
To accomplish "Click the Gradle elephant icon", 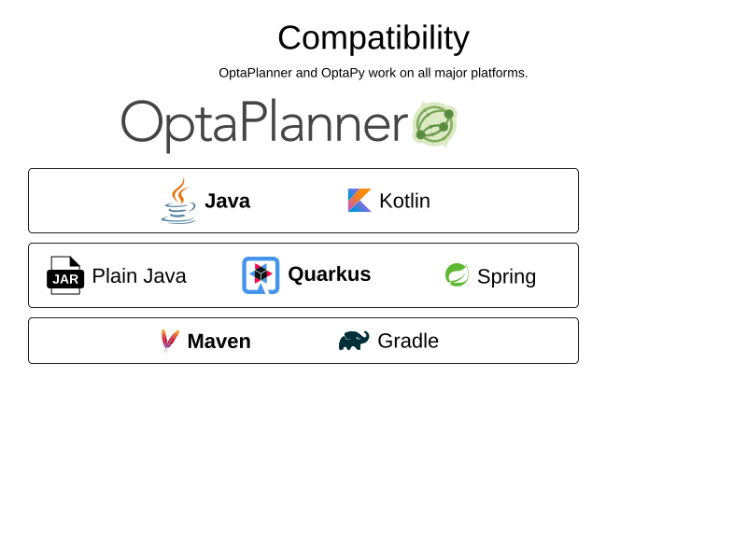I will [354, 341].
